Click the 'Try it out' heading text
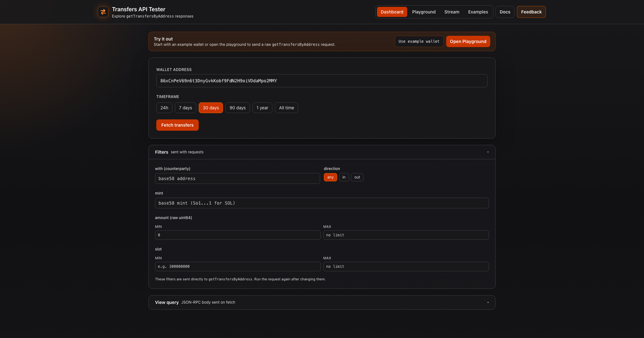The height and width of the screenshot is (338, 644). pyautogui.click(x=163, y=39)
